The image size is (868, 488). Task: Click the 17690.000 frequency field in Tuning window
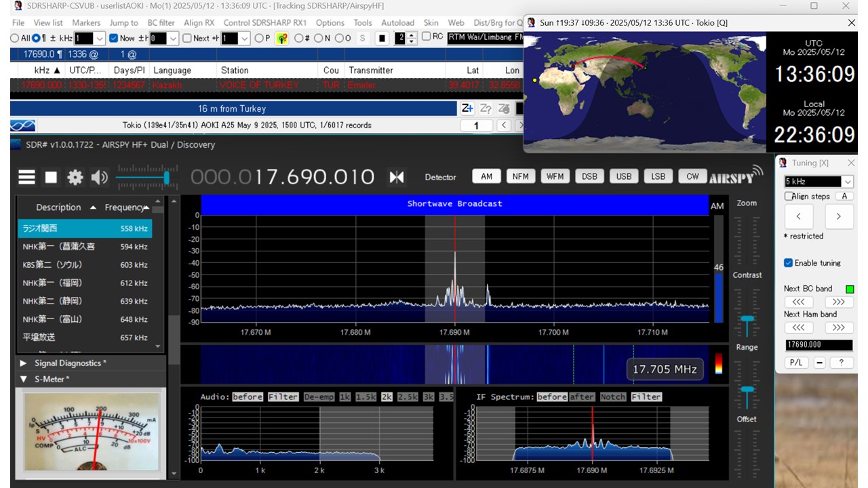click(818, 345)
